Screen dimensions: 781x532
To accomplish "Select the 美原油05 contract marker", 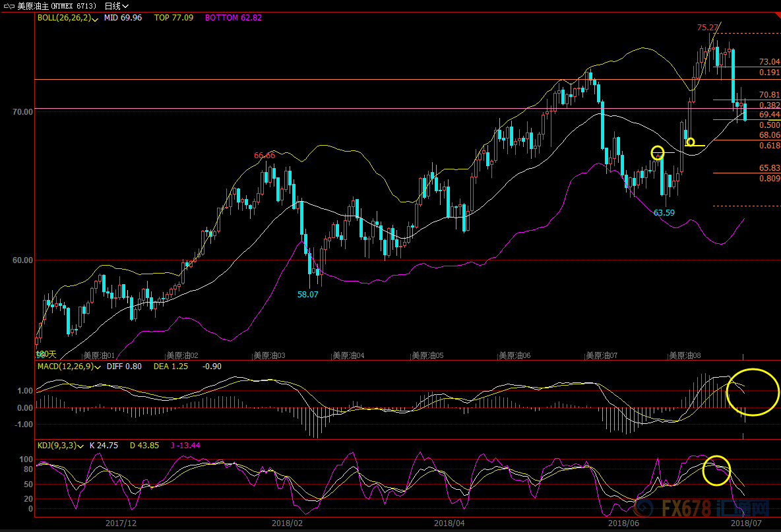I will click(x=427, y=355).
